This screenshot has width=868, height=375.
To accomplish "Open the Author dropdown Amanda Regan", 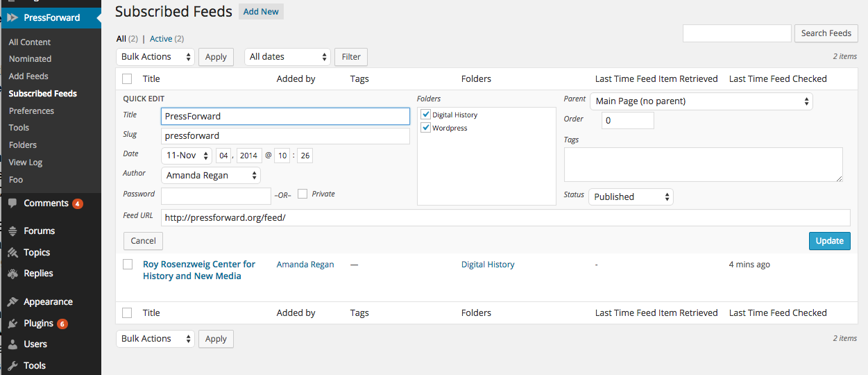I will (x=211, y=176).
